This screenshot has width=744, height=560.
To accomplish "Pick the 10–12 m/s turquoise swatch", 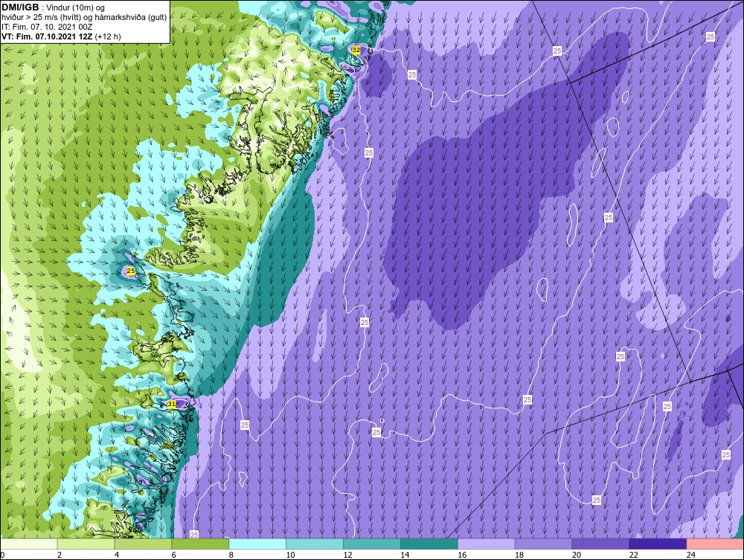I will [315, 544].
